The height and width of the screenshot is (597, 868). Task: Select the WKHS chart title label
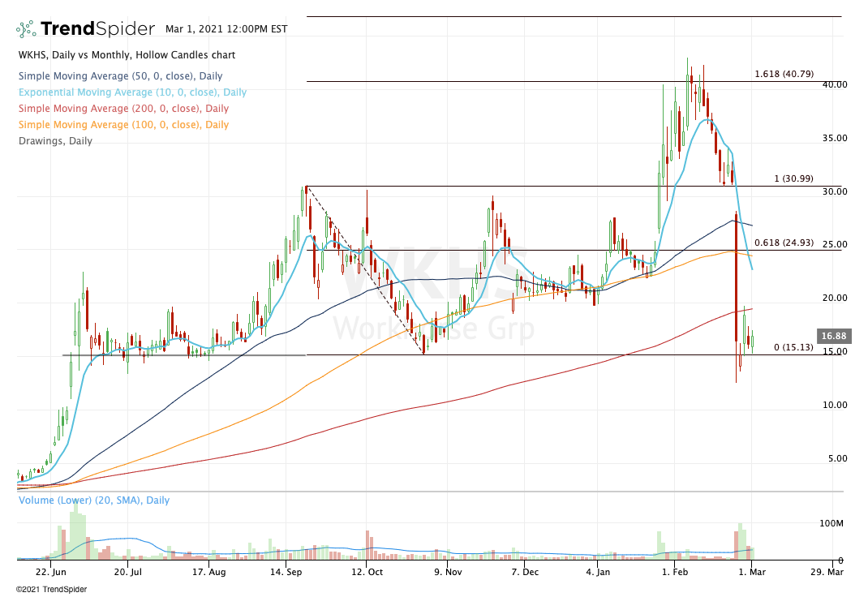tap(127, 55)
